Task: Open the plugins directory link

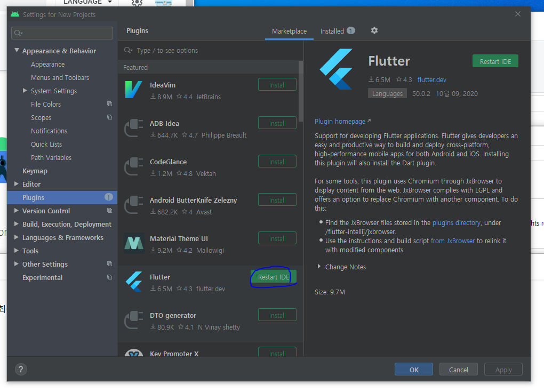Action: (456, 223)
